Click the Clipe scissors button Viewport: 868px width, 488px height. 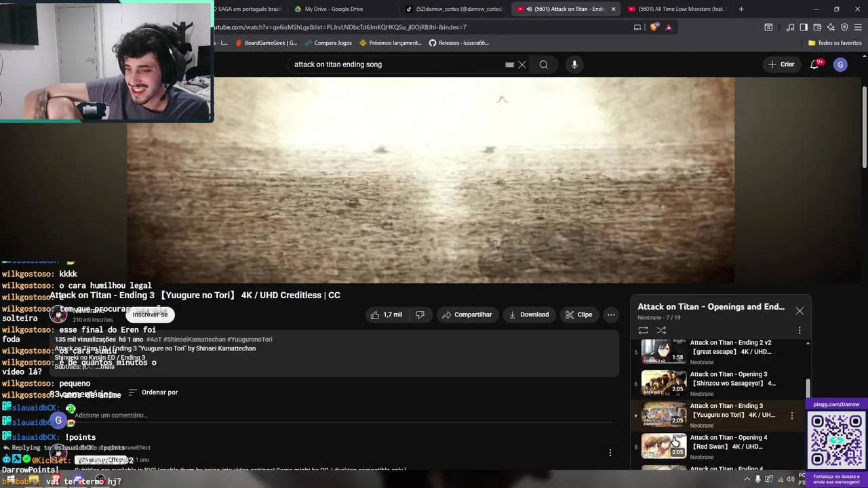[x=578, y=314]
